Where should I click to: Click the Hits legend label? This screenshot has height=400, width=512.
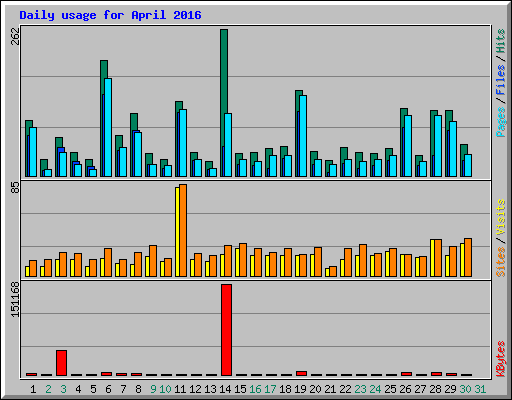pyautogui.click(x=501, y=41)
